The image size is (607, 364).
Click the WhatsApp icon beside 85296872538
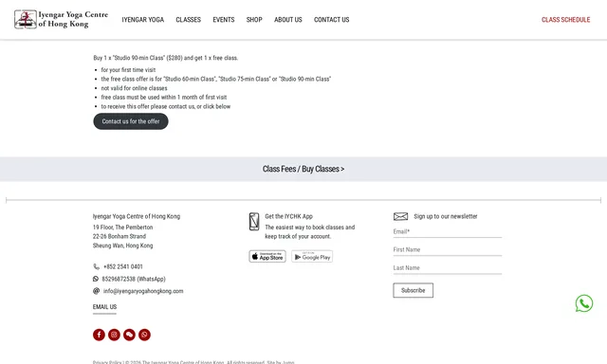[96, 279]
